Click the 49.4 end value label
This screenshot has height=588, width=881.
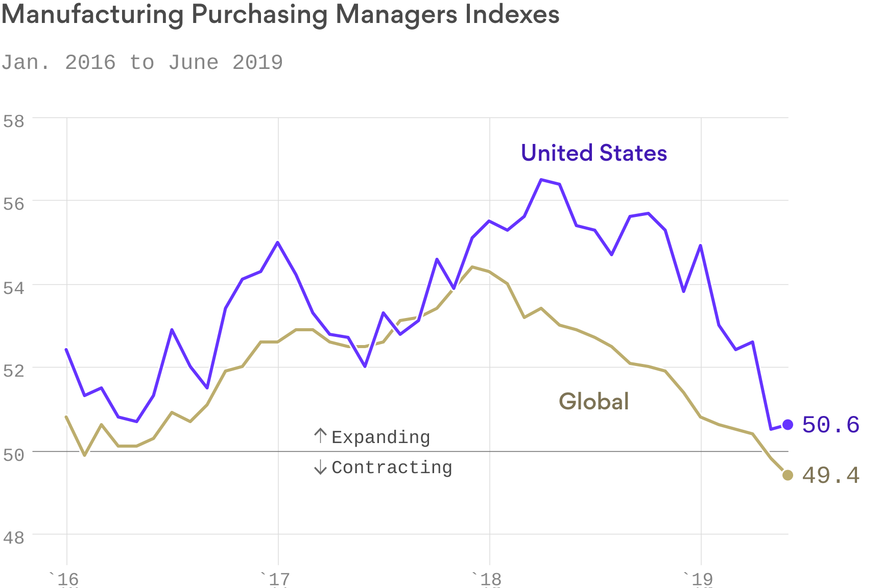(830, 475)
